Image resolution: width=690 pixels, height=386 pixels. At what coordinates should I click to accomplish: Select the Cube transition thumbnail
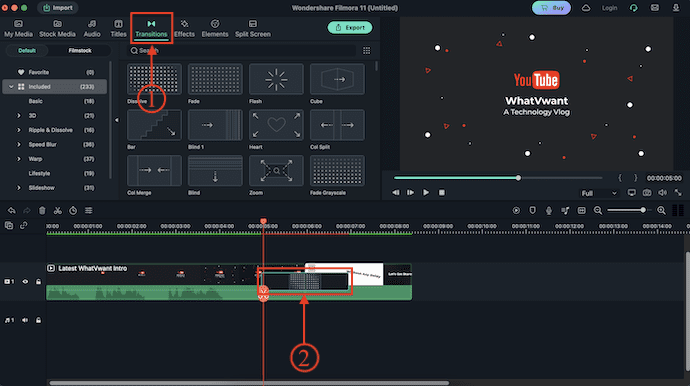337,79
